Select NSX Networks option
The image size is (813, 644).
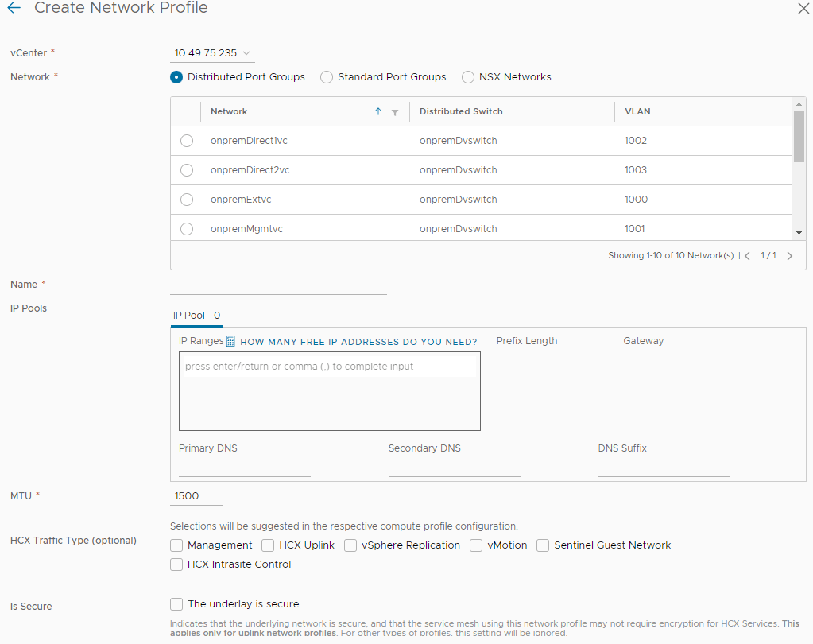[468, 77]
